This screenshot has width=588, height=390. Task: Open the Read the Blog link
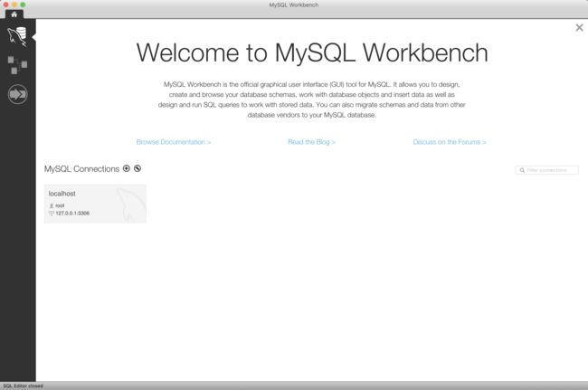311,142
